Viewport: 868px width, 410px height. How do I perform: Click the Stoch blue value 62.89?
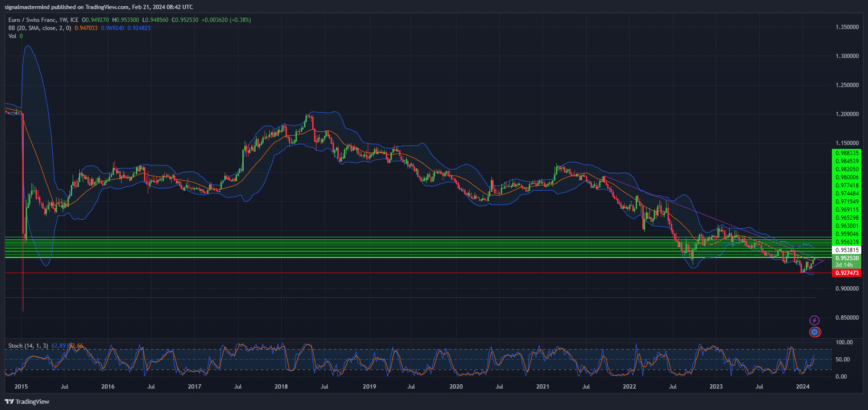point(58,346)
